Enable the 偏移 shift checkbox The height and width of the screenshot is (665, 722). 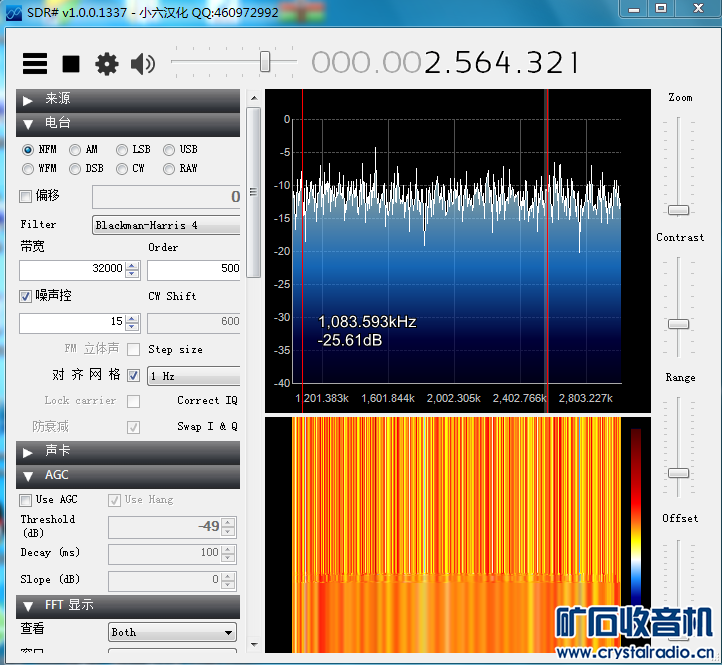click(x=25, y=196)
